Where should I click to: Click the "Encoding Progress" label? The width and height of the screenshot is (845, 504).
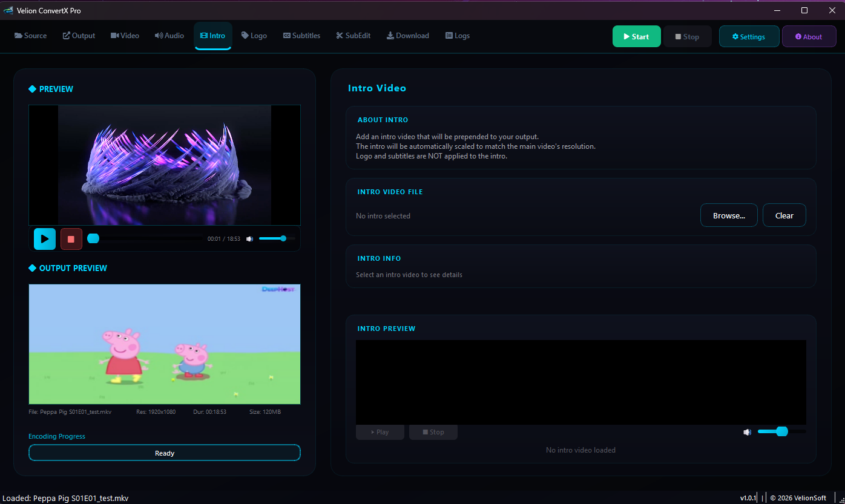click(57, 436)
